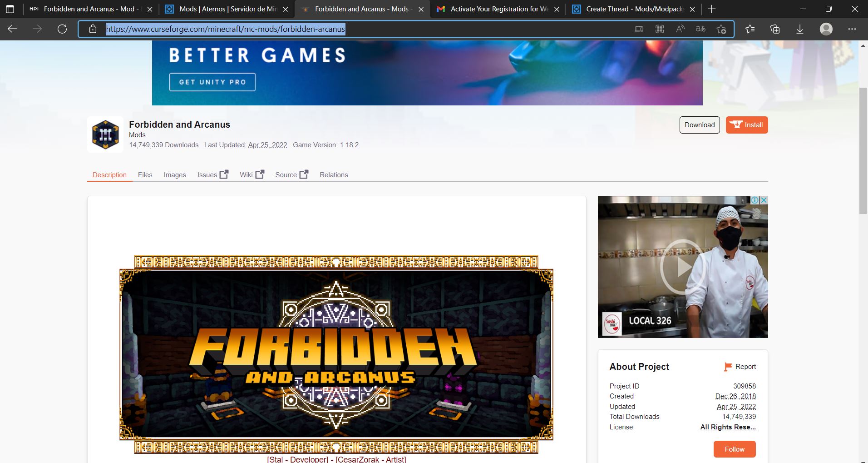View site information lock icon
The height and width of the screenshot is (463, 868).
(x=93, y=29)
